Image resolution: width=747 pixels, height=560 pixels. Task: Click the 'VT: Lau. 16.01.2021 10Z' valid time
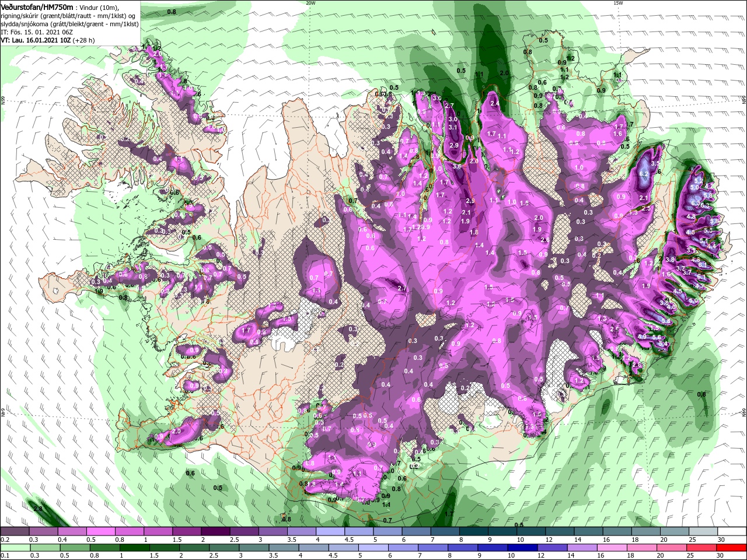(36, 40)
